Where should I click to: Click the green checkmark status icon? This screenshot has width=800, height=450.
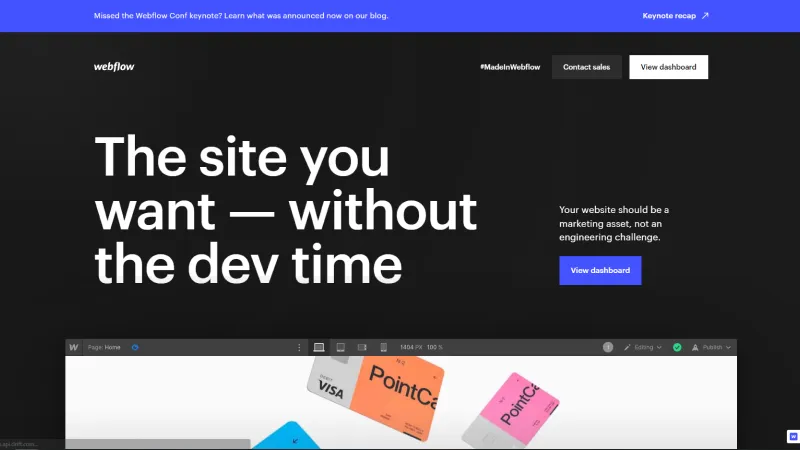tap(677, 347)
